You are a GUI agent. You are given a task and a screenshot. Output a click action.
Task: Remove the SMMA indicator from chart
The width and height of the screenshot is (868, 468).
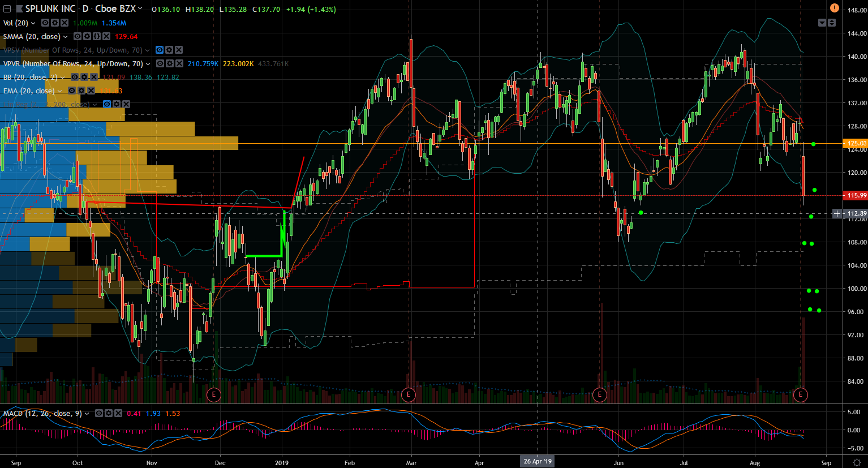105,36
